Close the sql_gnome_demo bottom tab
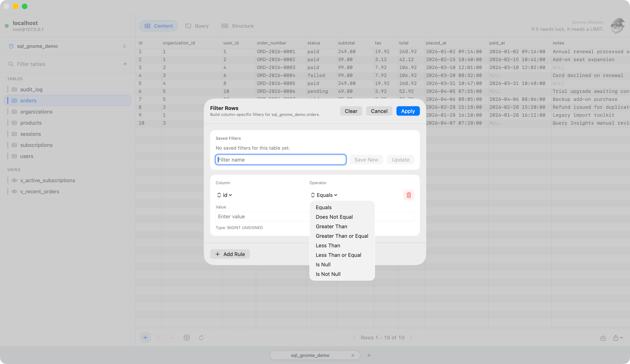This screenshot has width=630, height=364. click(x=353, y=355)
